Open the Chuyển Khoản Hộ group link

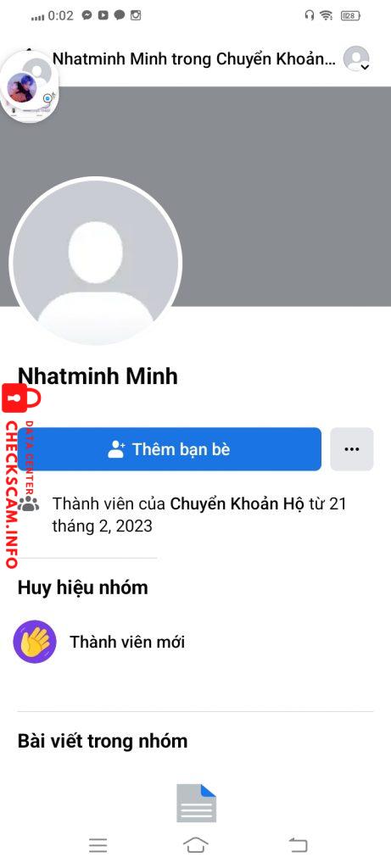pos(237,504)
